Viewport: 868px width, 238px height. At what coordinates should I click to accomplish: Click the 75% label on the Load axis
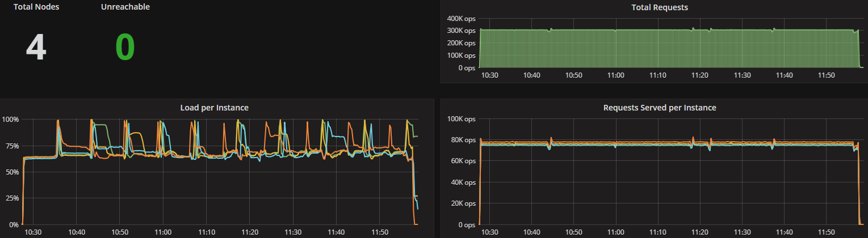click(12, 146)
